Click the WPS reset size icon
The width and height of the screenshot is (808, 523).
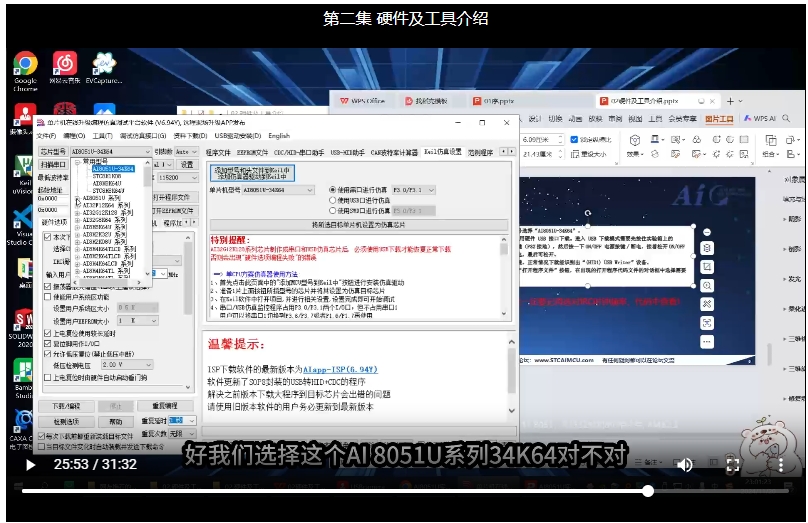[x=588, y=154]
